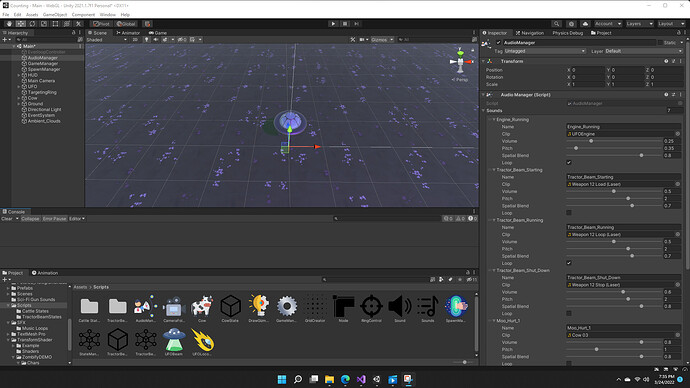Switch to the Animator tab
Image resolution: width=690 pixels, height=388 pixels.
coord(128,33)
